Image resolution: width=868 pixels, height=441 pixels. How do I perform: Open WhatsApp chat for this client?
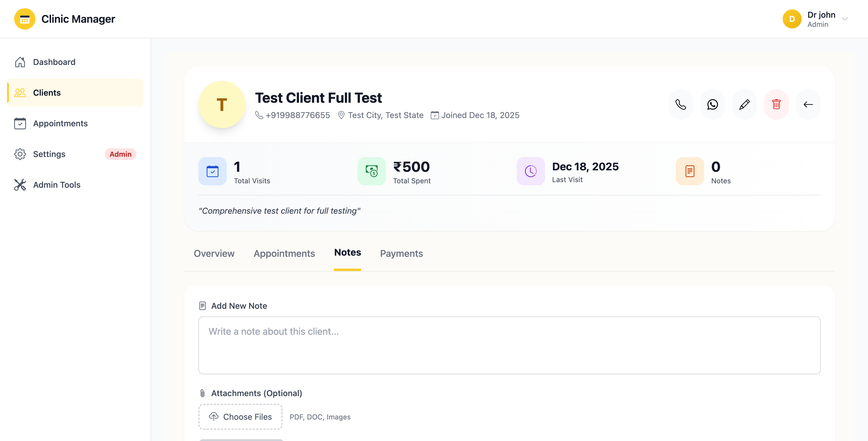tap(712, 104)
